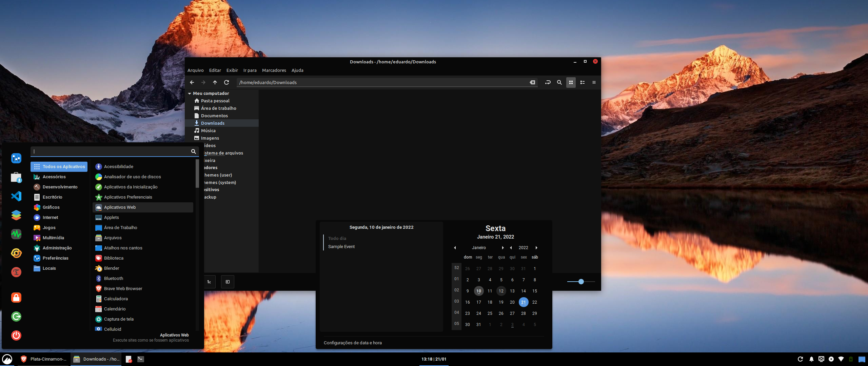Open Configurações de data e hora
868x366 pixels.
click(x=353, y=343)
